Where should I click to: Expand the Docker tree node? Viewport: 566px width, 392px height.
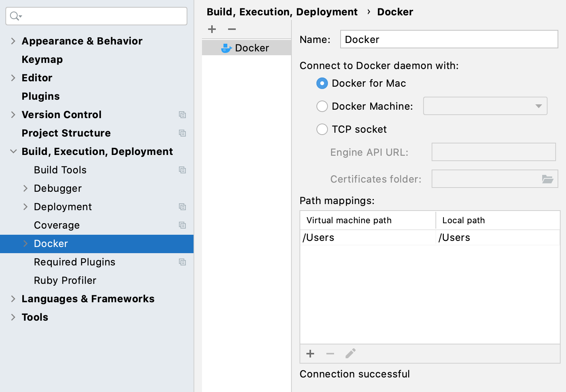click(x=25, y=244)
